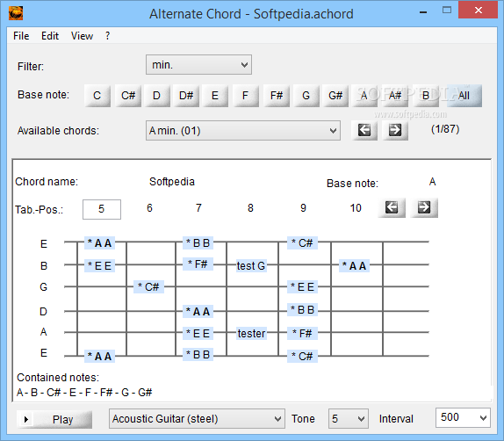Click the chord counter (1/87)
The height and width of the screenshot is (441, 504).
coord(445,129)
